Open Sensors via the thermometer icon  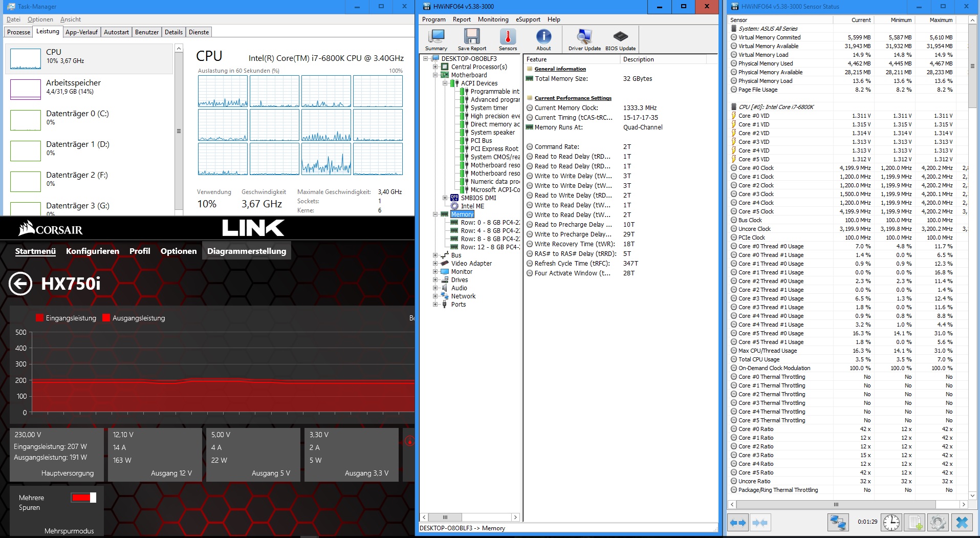pos(508,39)
